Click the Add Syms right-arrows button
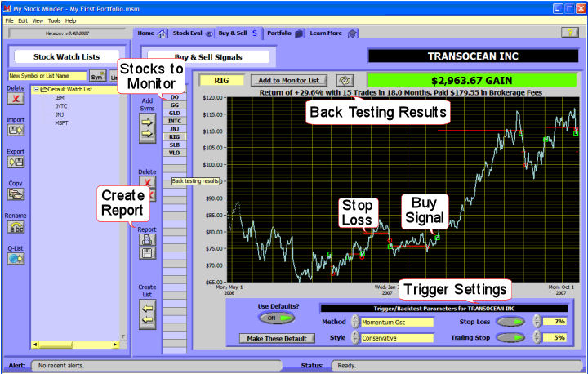This screenshot has height=374, width=588. click(147, 128)
